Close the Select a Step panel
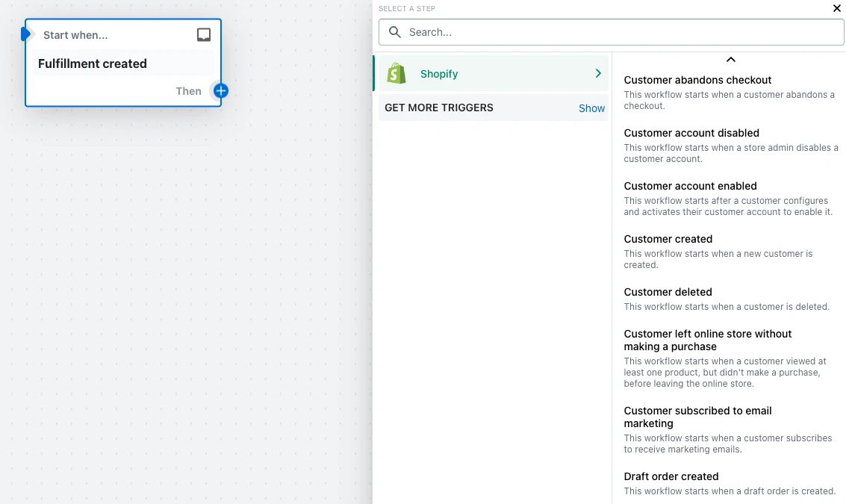846x504 pixels. (836, 9)
